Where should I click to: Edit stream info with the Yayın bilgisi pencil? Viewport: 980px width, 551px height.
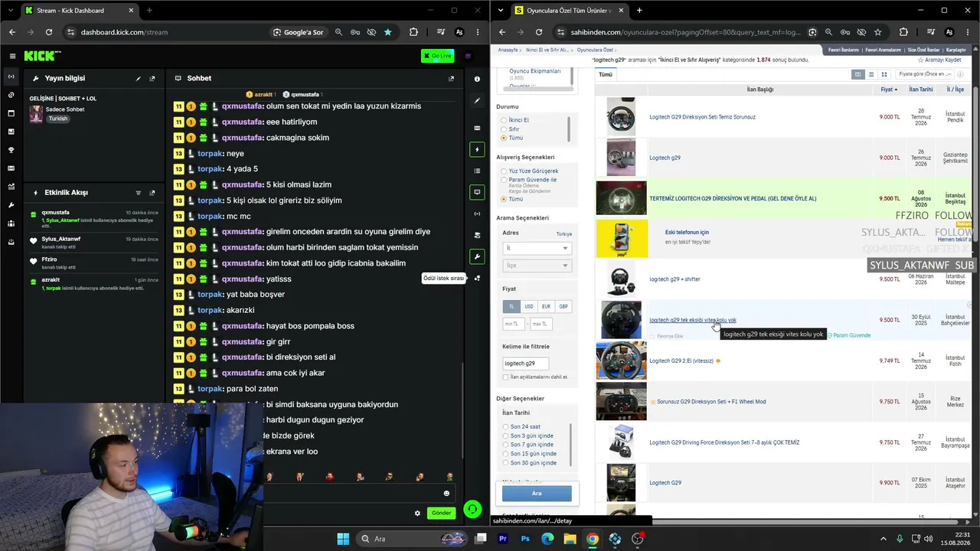coord(139,78)
